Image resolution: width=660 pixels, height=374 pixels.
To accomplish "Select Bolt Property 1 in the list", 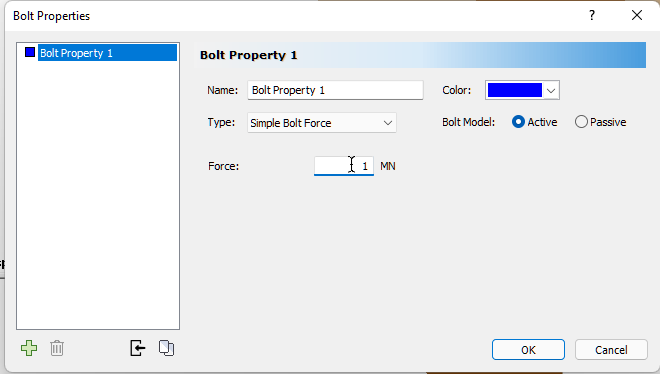I will pos(107,53).
